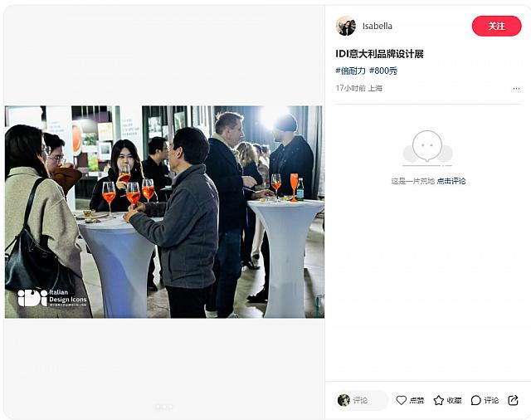Open the #800秀 hashtag
The width and height of the screenshot is (531, 420).
(x=383, y=71)
